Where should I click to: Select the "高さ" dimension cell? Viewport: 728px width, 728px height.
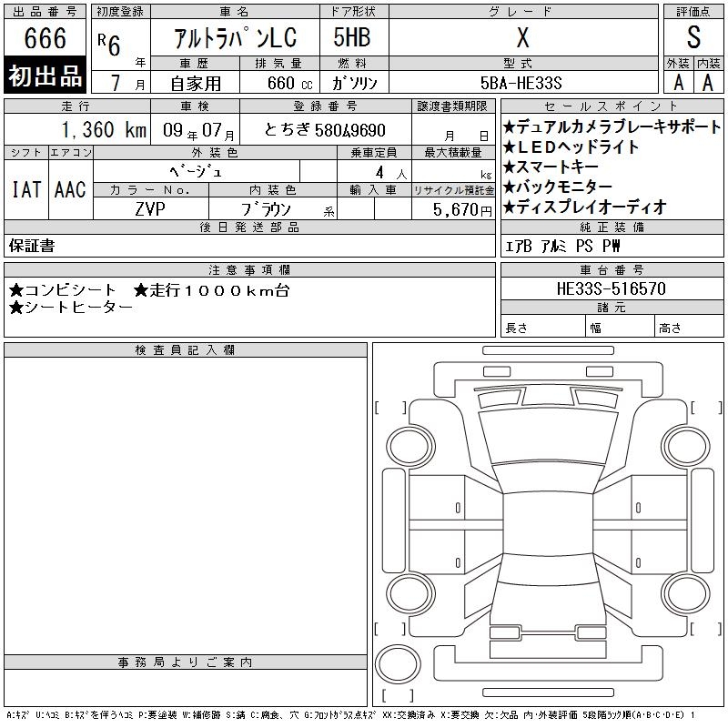tap(689, 326)
